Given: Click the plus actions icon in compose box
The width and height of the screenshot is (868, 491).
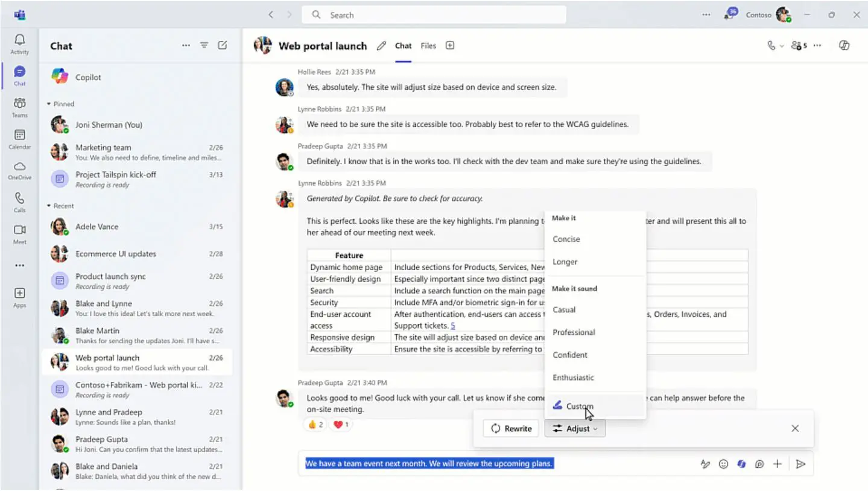Looking at the screenshot, I should 778,464.
